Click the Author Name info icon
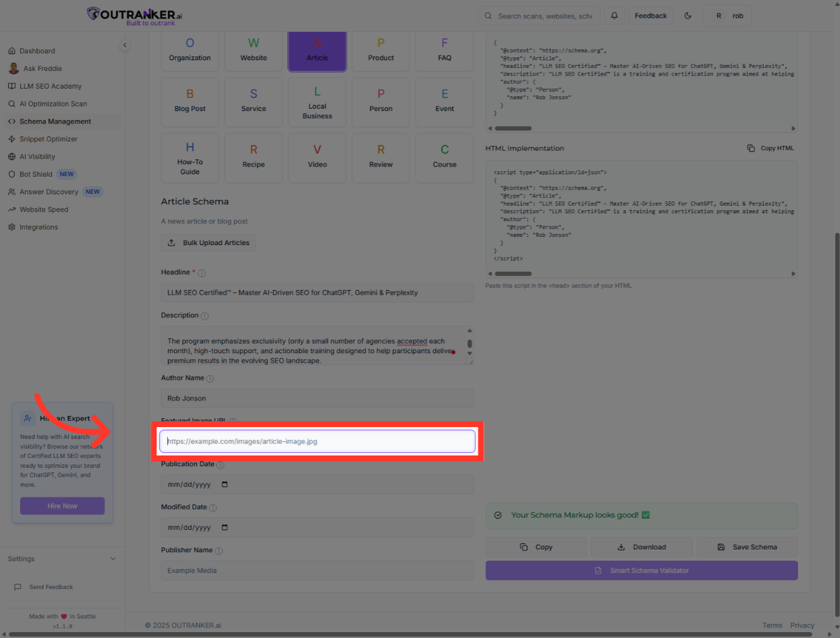 click(x=210, y=379)
